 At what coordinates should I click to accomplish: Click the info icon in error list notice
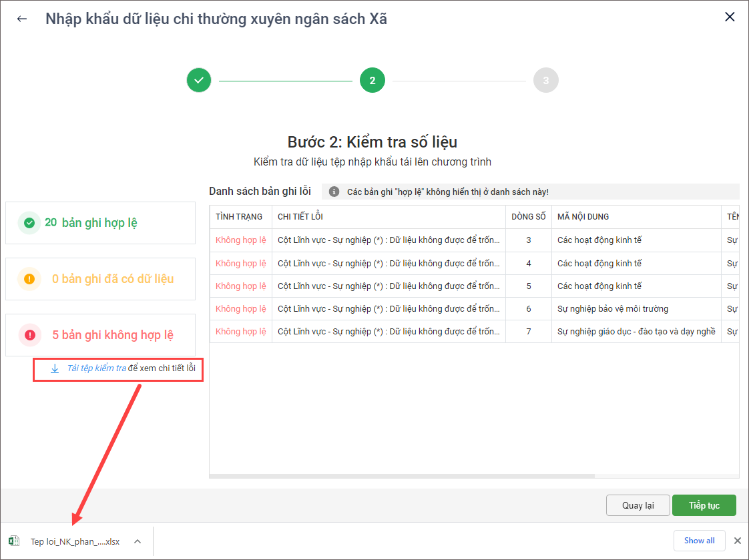coord(334,192)
